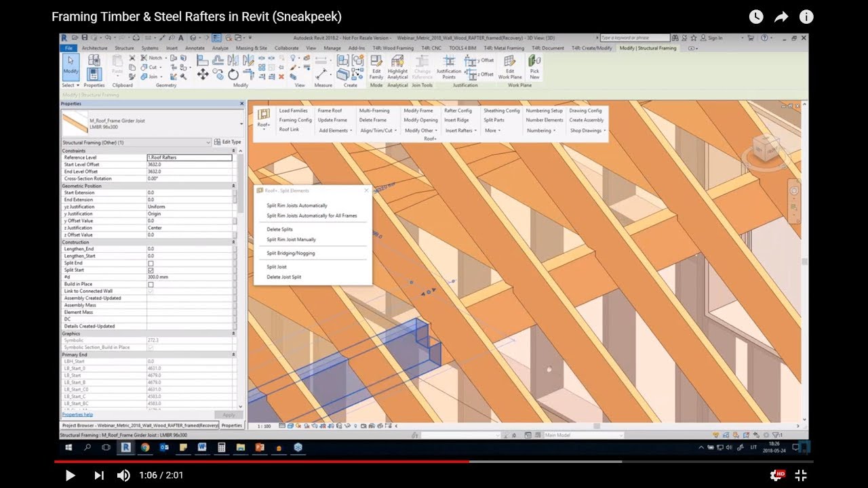Click the Aligned Dimension measure icon
Viewport: 868px width, 488px height.
[x=321, y=74]
